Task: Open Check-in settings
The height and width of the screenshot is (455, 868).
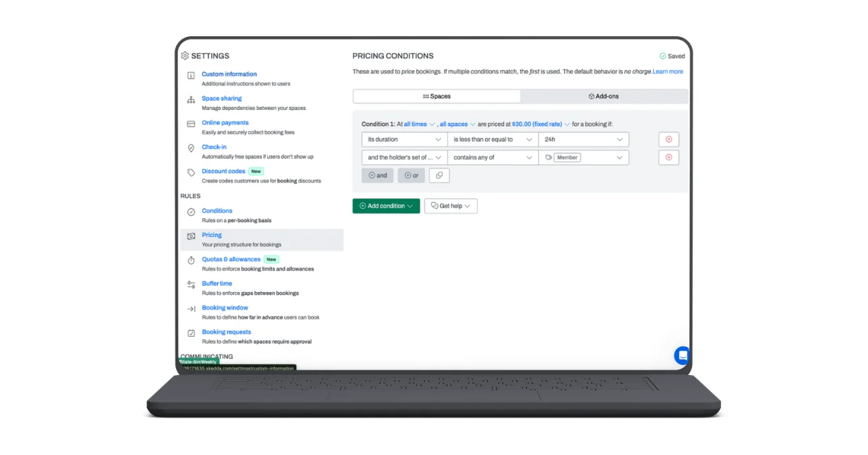Action: (214, 147)
